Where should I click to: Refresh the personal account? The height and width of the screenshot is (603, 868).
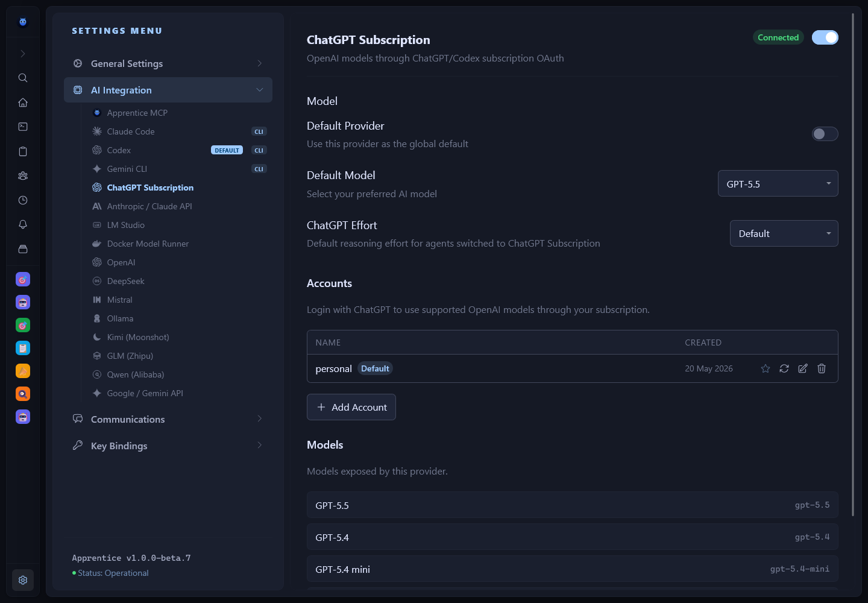784,368
